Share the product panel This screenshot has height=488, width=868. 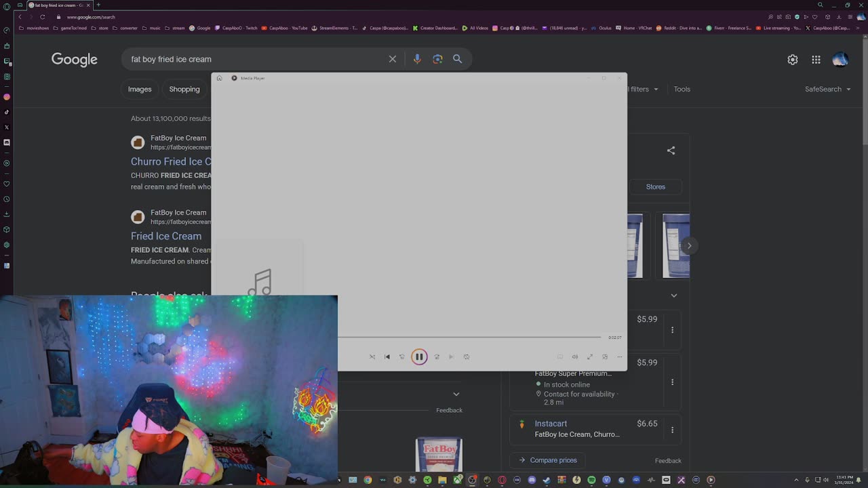pos(671,150)
